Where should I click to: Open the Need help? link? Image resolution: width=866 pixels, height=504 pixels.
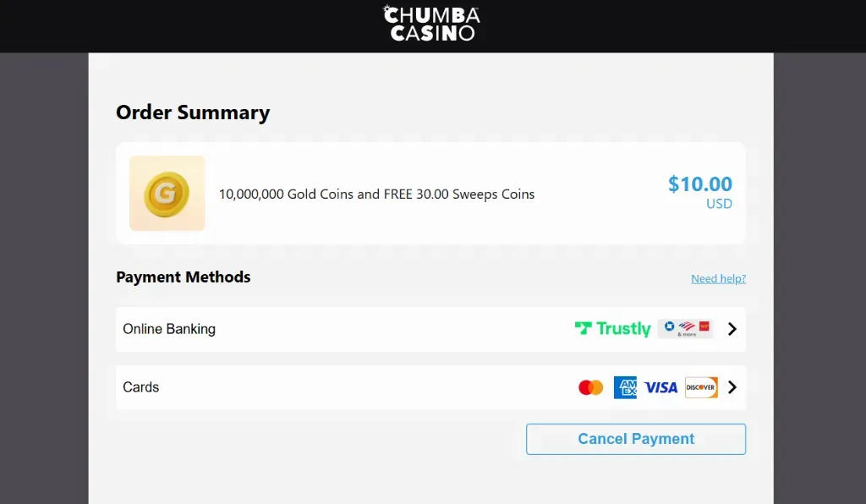click(718, 277)
